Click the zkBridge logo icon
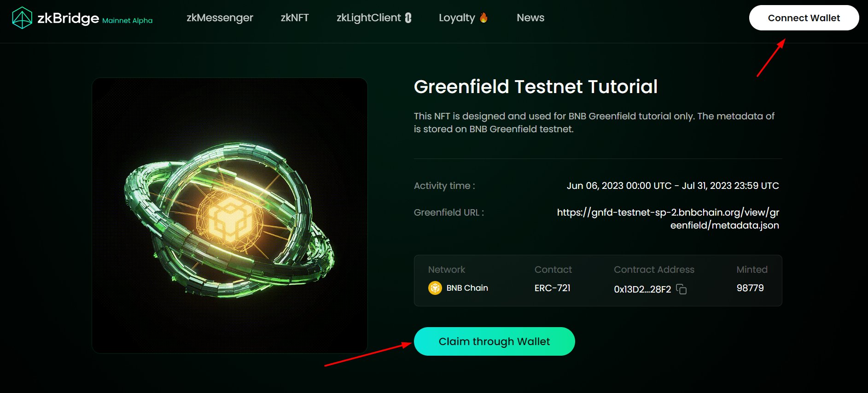The image size is (868, 393). (x=22, y=18)
